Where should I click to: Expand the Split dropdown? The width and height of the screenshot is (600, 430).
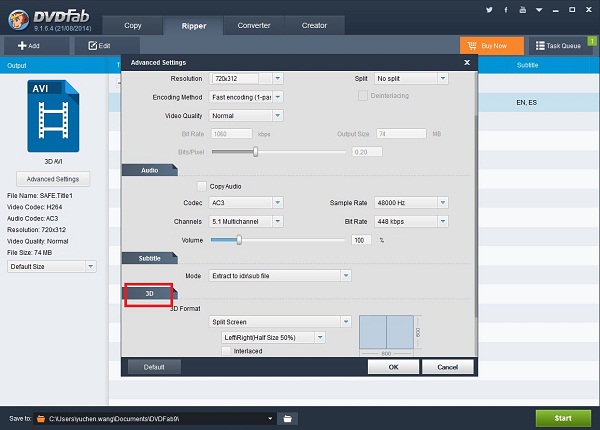coord(443,78)
